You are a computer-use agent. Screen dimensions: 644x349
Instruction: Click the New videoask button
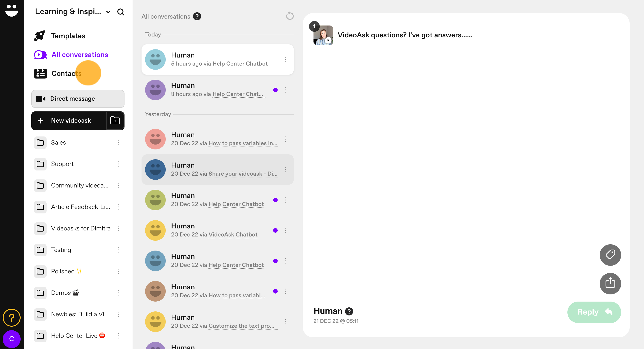click(x=69, y=121)
